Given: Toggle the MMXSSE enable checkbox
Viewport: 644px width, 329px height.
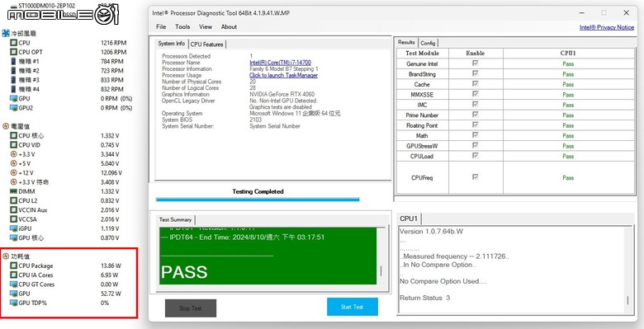Looking at the screenshot, I should [476, 94].
